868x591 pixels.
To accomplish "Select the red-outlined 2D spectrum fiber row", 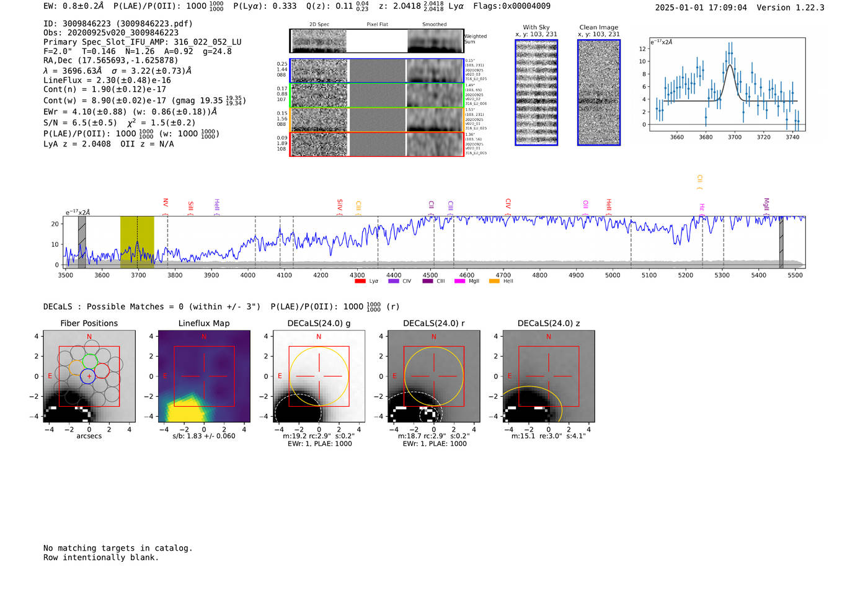I will (377, 144).
